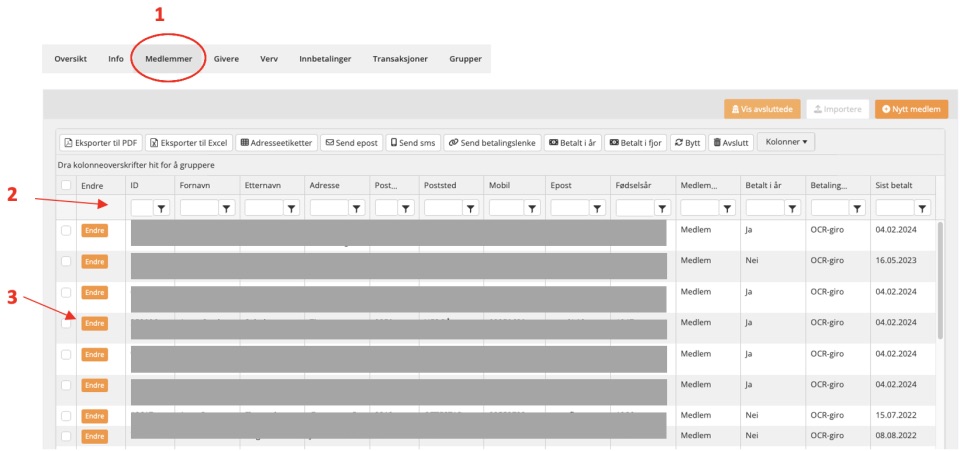Open the Innbetalinger tab

pyautogui.click(x=324, y=59)
